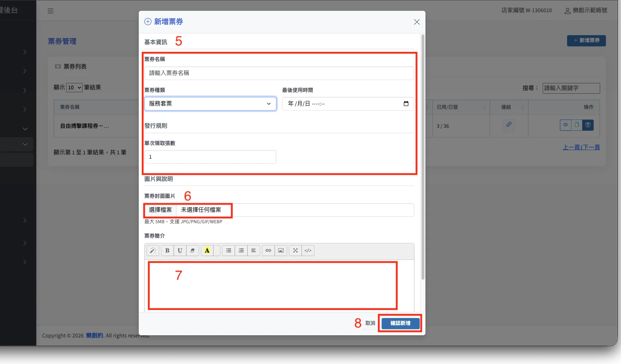The width and height of the screenshot is (621, 364).
Task: Click the 票券名稱 text field
Action: coord(279,73)
